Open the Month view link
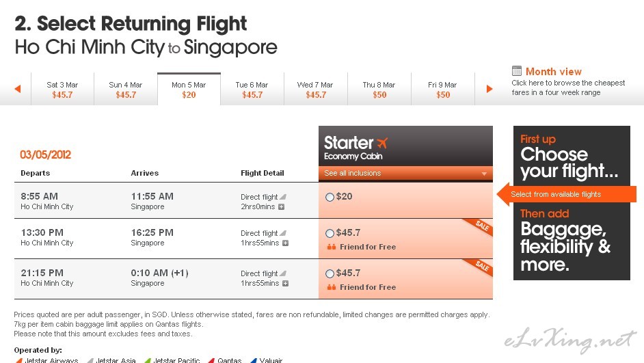The image size is (644, 363). pyautogui.click(x=553, y=72)
